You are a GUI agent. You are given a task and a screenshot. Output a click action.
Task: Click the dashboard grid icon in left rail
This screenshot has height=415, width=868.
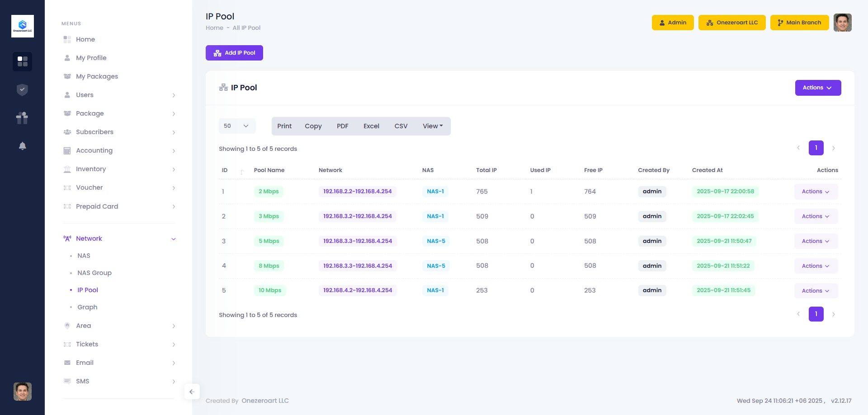tap(22, 61)
